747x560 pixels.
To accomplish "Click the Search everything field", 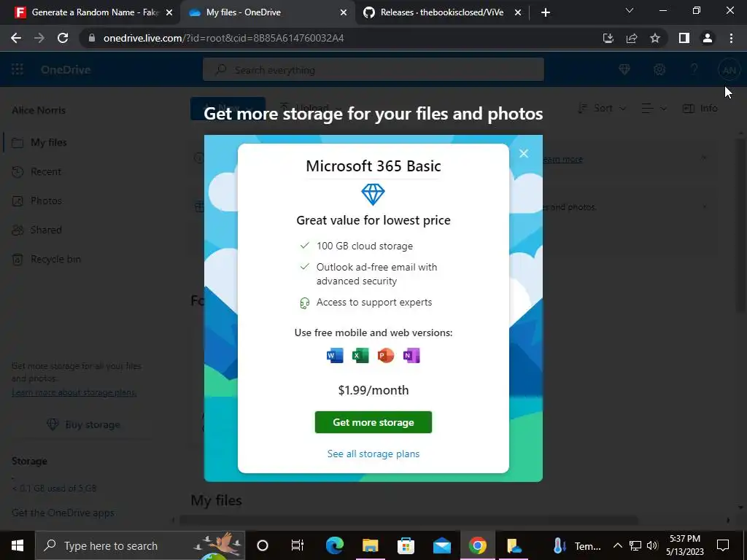I will 373,70.
